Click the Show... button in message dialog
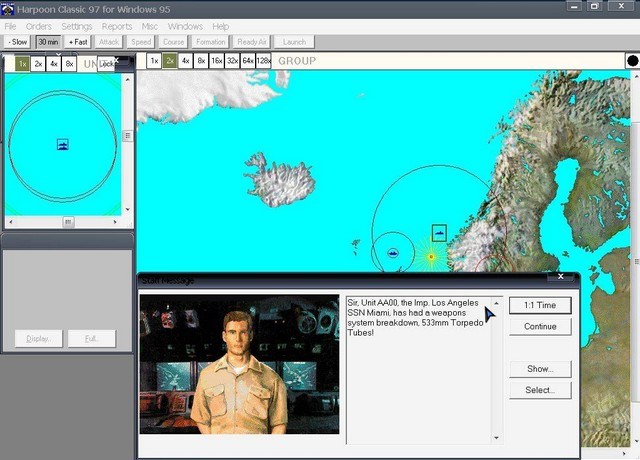Image resolution: width=640 pixels, height=460 pixels. click(x=540, y=369)
